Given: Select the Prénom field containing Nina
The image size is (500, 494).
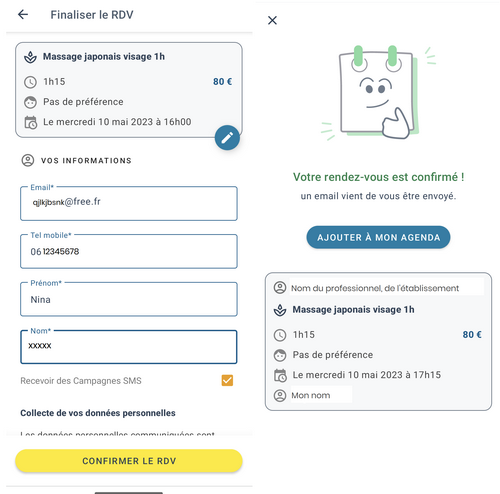Looking at the screenshot, I should pyautogui.click(x=129, y=299).
